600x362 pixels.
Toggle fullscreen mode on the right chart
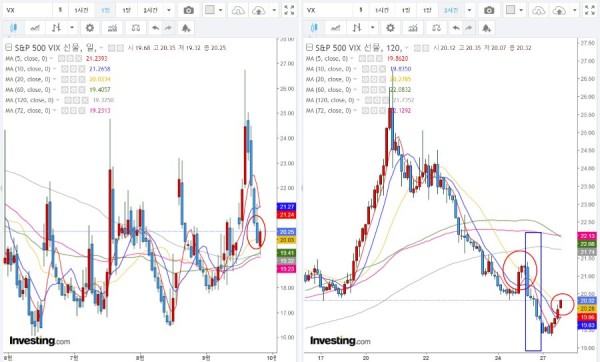point(590,10)
